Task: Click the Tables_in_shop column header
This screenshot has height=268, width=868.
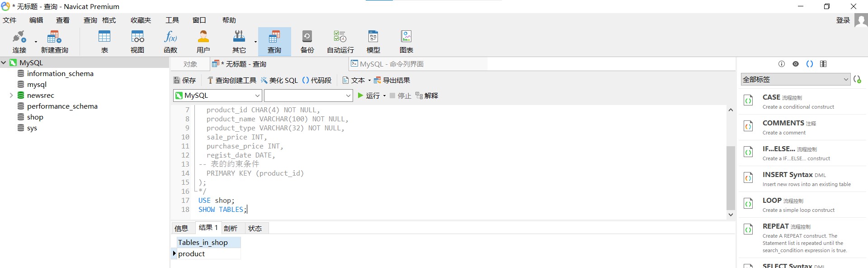Action: pyautogui.click(x=208, y=242)
